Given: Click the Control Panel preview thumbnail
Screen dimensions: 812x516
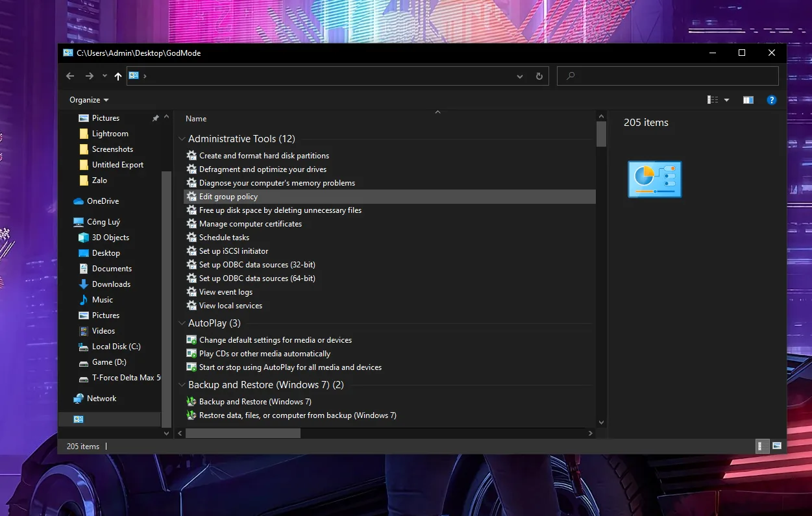Looking at the screenshot, I should 655,179.
